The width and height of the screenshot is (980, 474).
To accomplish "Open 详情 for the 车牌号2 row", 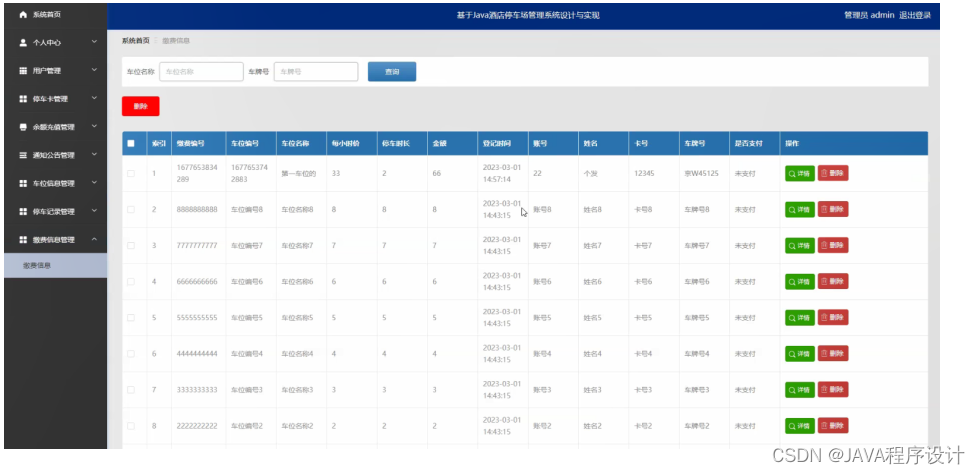I will tap(800, 426).
